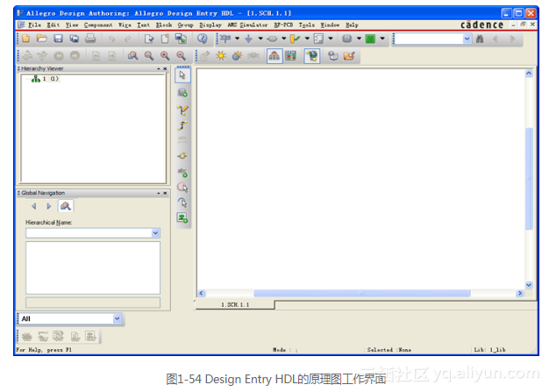Open the Hierarchical Name combo box dropdown

155,233
